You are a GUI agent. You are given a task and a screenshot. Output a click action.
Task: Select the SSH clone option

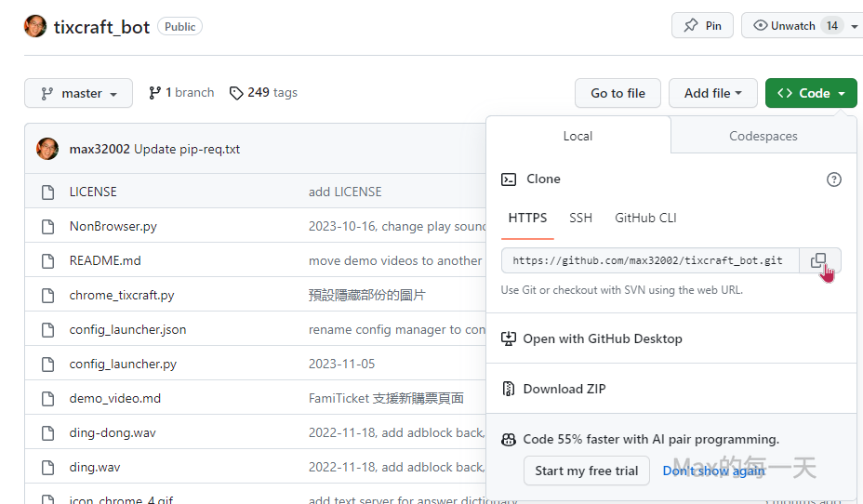tap(580, 218)
